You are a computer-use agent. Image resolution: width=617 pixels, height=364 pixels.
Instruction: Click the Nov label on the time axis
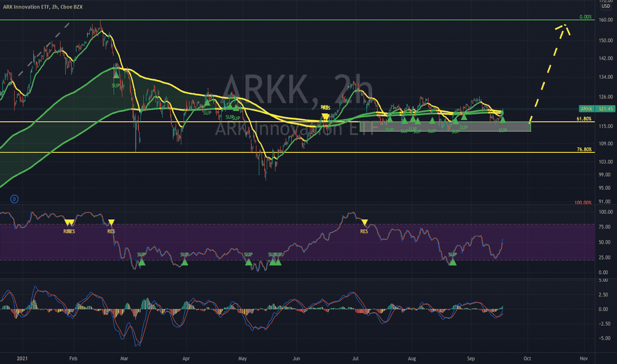coord(583,359)
